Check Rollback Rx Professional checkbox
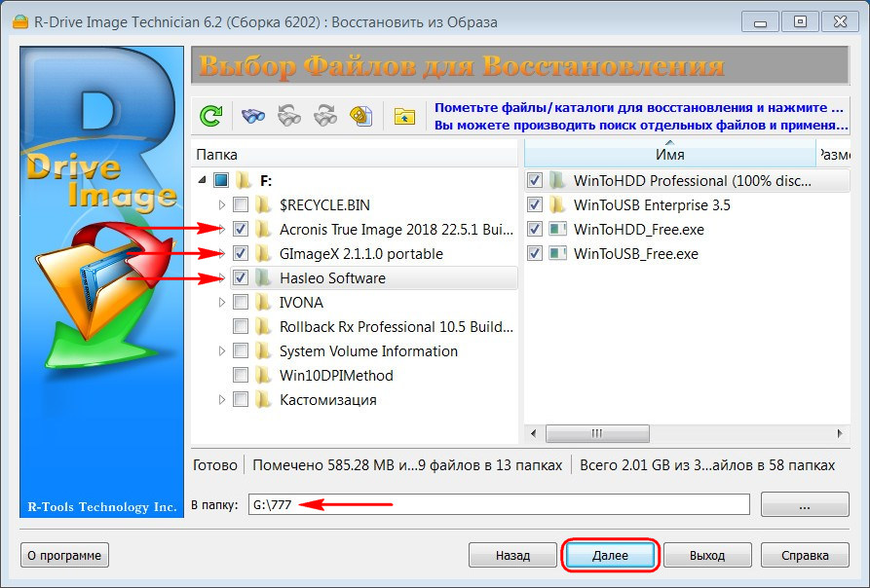The width and height of the screenshot is (870, 588). (x=241, y=326)
